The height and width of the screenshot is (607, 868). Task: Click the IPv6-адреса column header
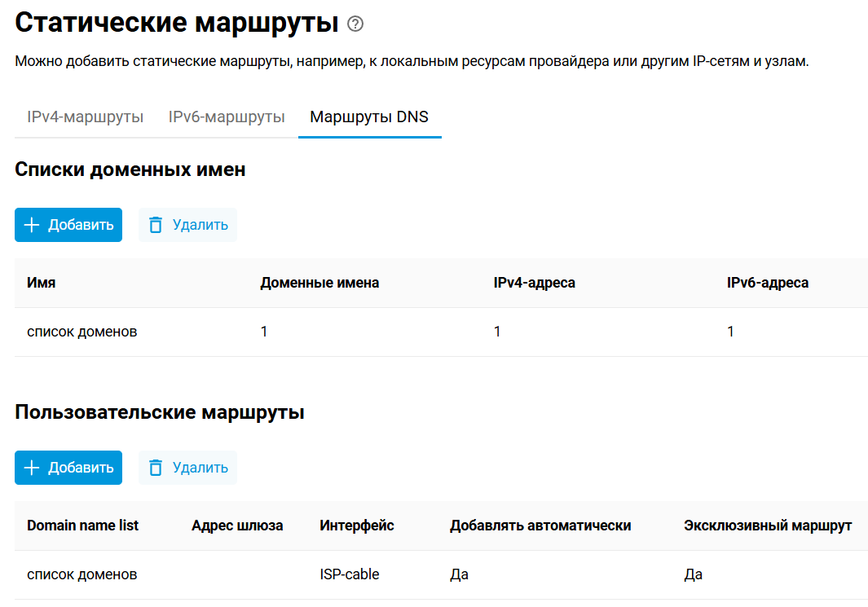[x=768, y=283]
